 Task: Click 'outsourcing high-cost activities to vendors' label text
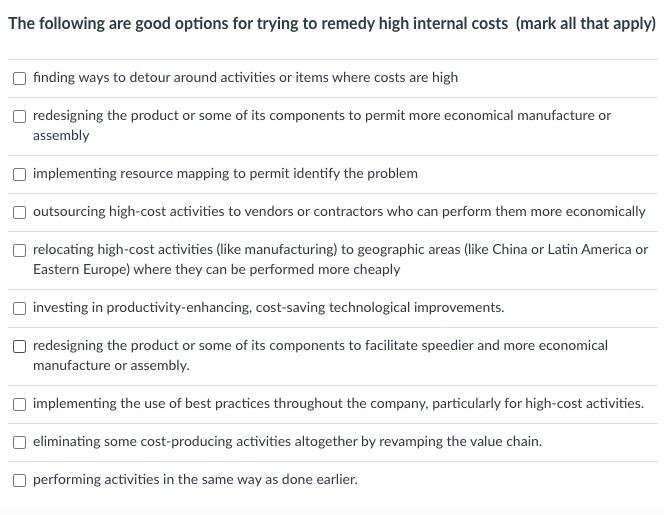(x=339, y=211)
